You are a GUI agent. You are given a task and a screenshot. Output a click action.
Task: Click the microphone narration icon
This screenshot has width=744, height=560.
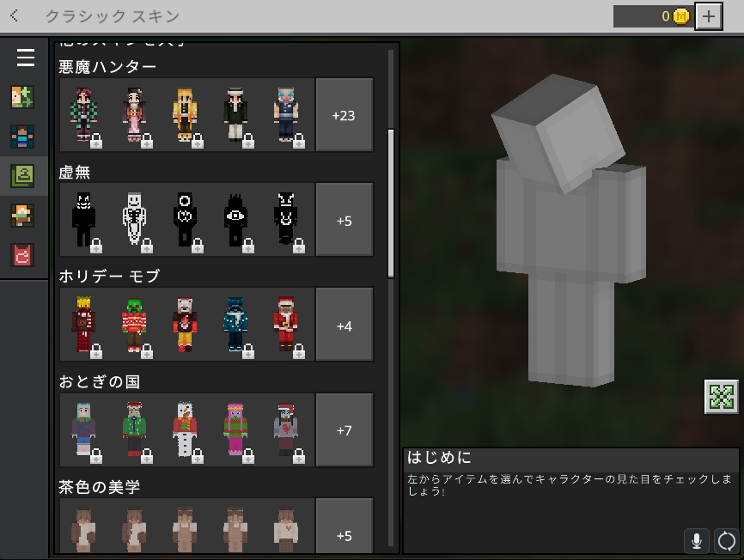[697, 541]
